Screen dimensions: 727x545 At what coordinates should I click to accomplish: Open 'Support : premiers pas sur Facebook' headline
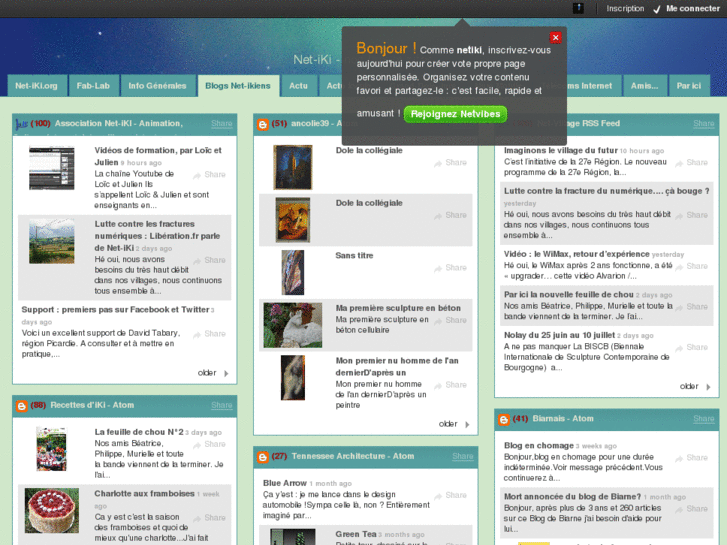[x=115, y=309]
